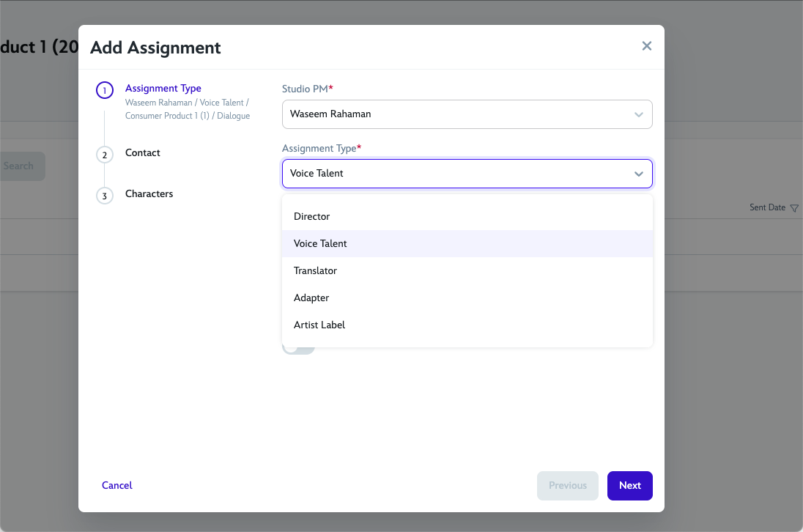
Task: Click the Previous button
Action: [567, 485]
